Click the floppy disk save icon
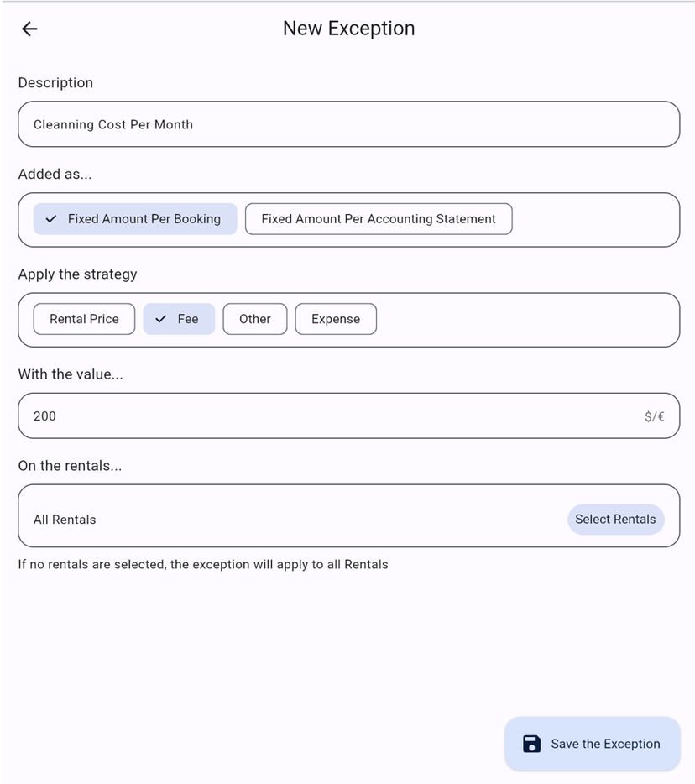This screenshot has width=695, height=784. pos(531,744)
